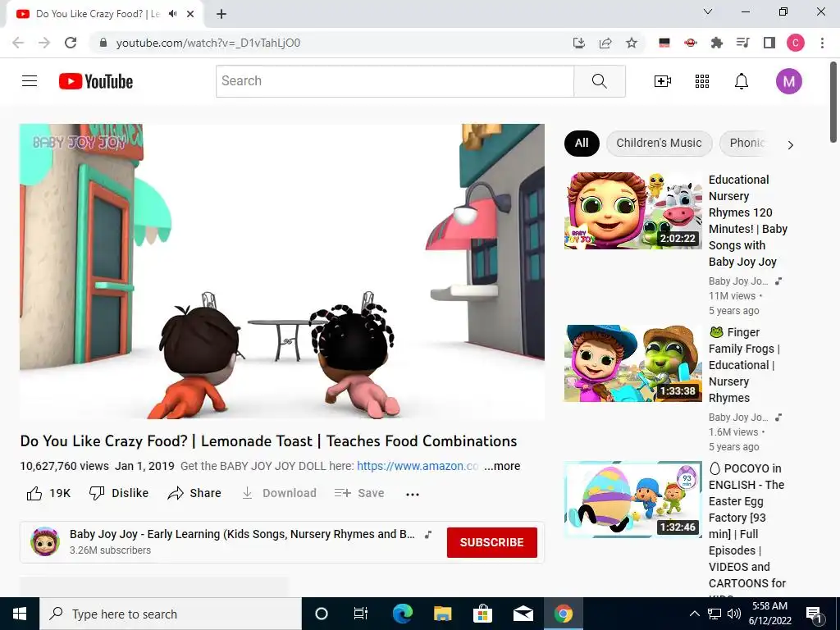Click the address bar URL
This screenshot has width=840, height=630.
208,43
